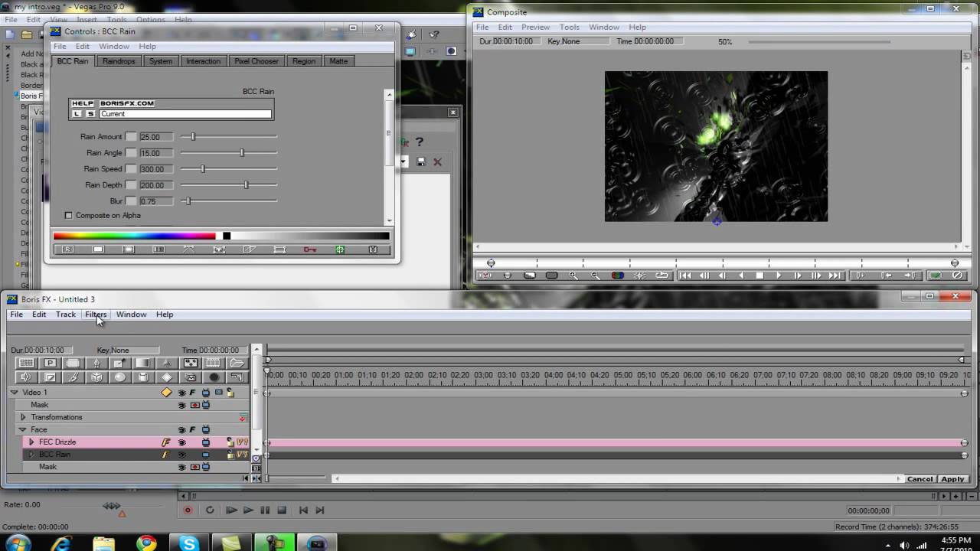This screenshot has width=980, height=551.
Task: Click the Current preset name field
Action: pos(185,114)
